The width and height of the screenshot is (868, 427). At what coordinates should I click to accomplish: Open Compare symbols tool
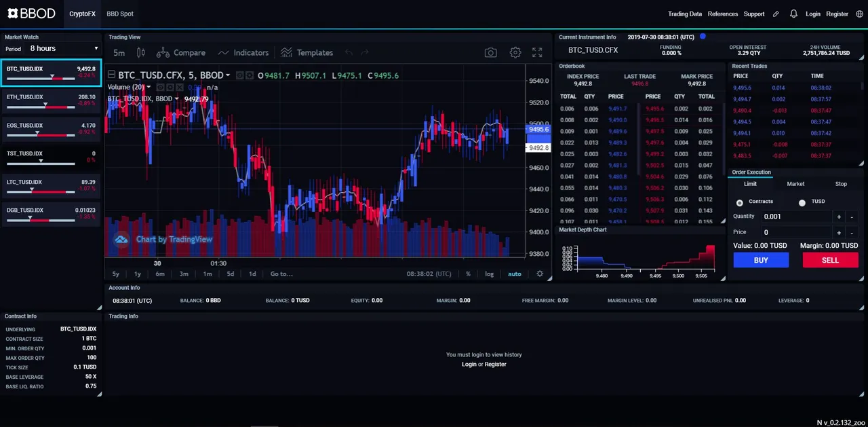(x=181, y=52)
